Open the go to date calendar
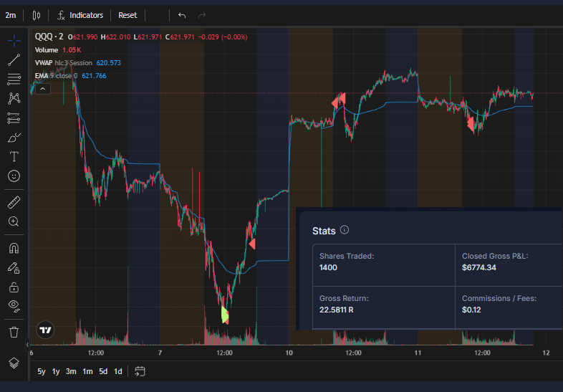The height and width of the screenshot is (392, 563). [x=140, y=371]
